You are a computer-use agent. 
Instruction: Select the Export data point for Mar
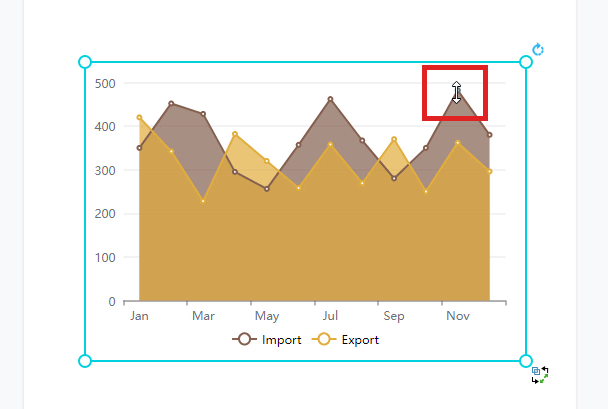click(x=203, y=201)
